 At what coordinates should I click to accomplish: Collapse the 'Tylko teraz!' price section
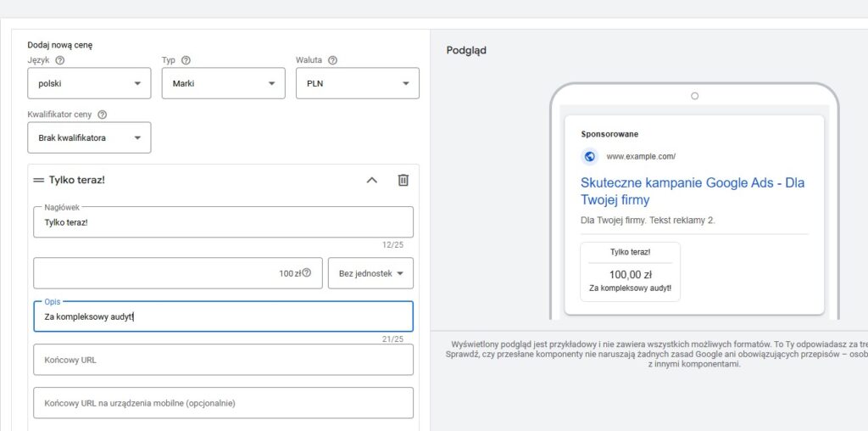[371, 180]
